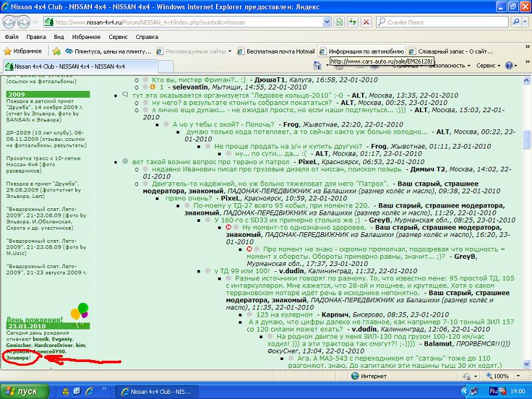This screenshot has width=532, height=399.
Task: Open the Информация по автомобилю favorite
Action: pos(361,51)
